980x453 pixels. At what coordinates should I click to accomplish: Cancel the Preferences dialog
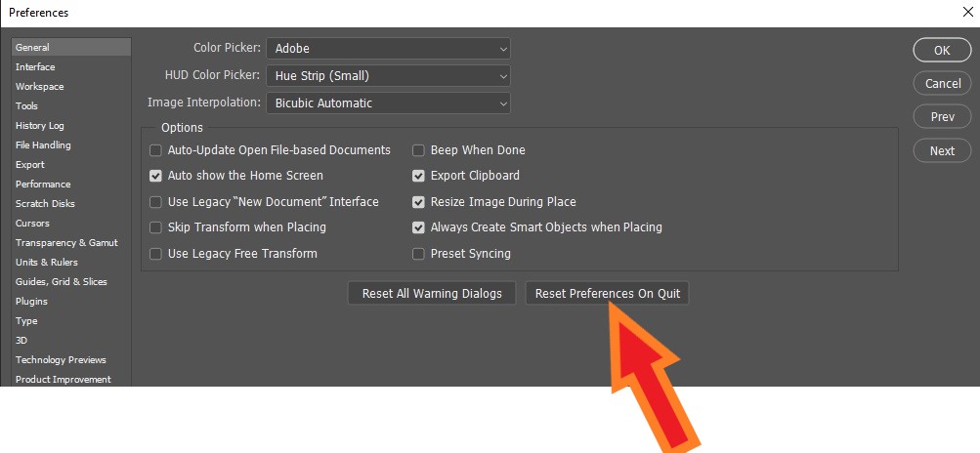click(942, 83)
